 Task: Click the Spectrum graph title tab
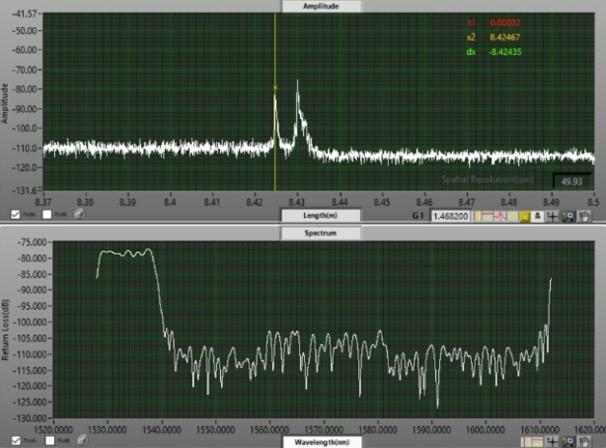pos(320,231)
